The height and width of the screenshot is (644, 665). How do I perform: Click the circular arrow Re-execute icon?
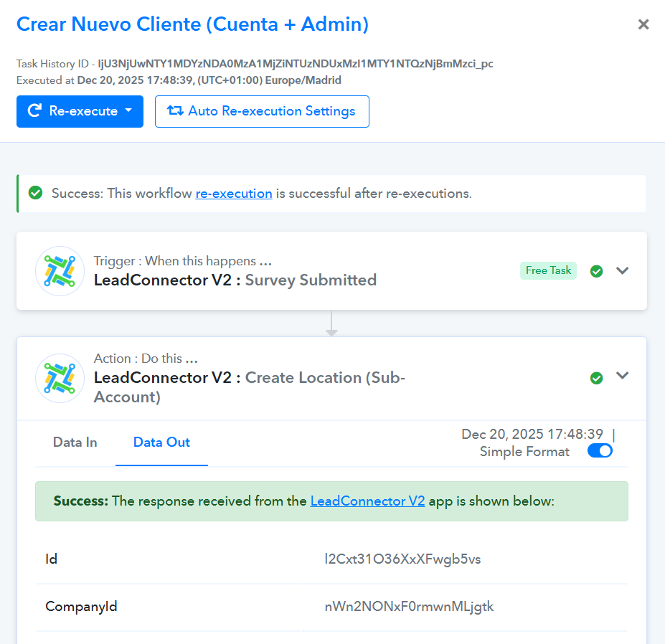(x=34, y=111)
